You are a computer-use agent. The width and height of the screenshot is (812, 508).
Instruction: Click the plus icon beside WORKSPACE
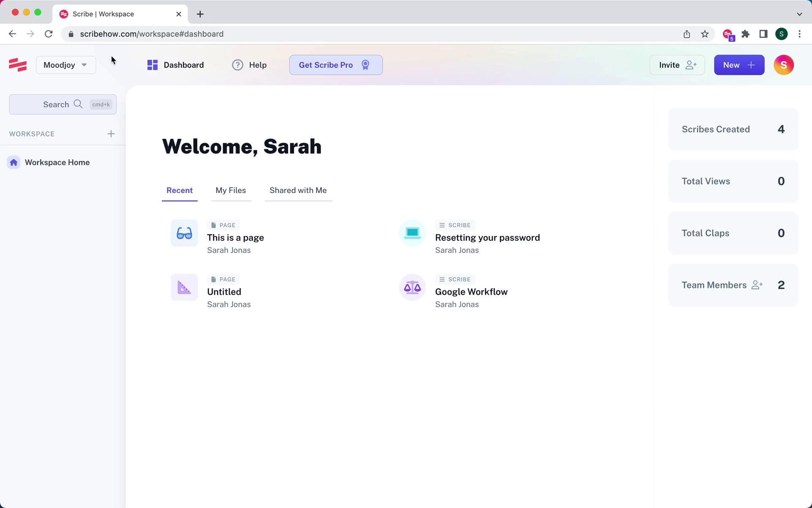(111, 134)
